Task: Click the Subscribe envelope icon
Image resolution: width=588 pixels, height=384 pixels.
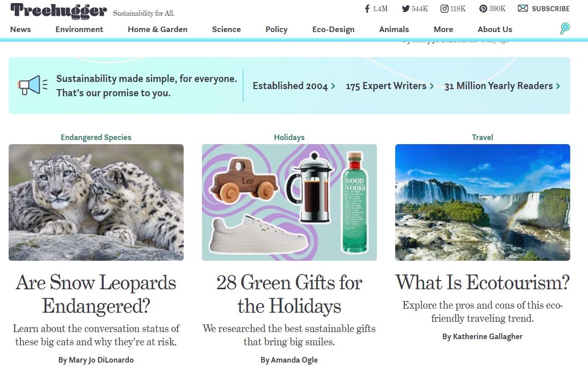Action: (x=523, y=9)
